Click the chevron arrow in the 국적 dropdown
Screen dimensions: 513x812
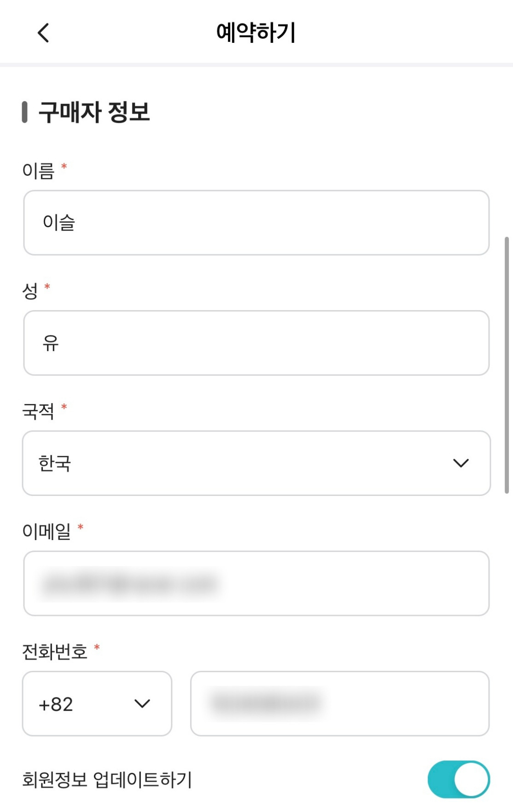[461, 463]
